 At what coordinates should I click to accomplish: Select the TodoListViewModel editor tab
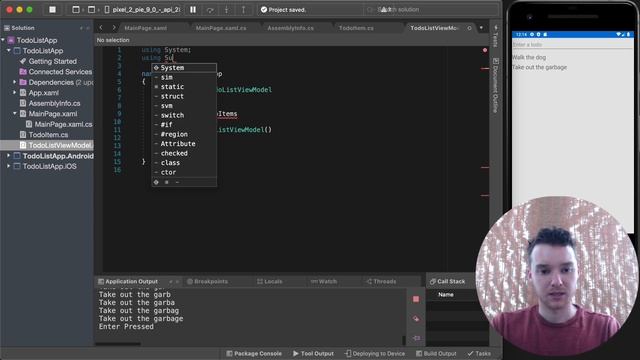tap(434, 28)
